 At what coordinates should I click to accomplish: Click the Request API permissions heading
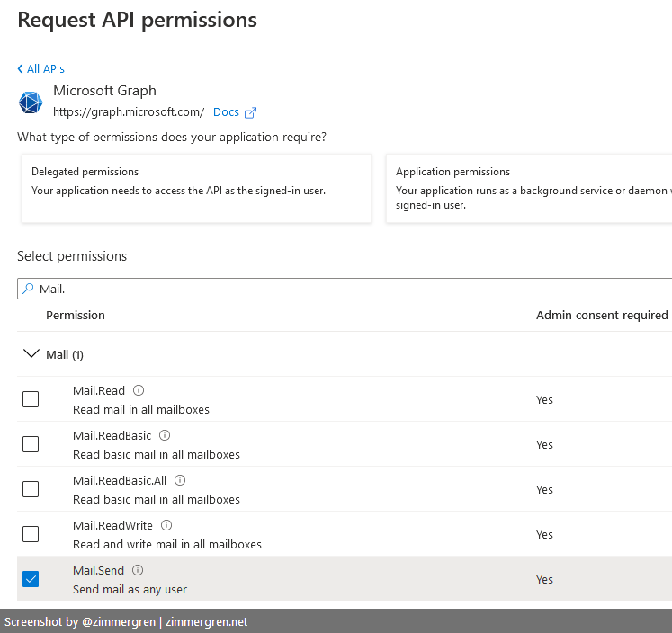137,20
